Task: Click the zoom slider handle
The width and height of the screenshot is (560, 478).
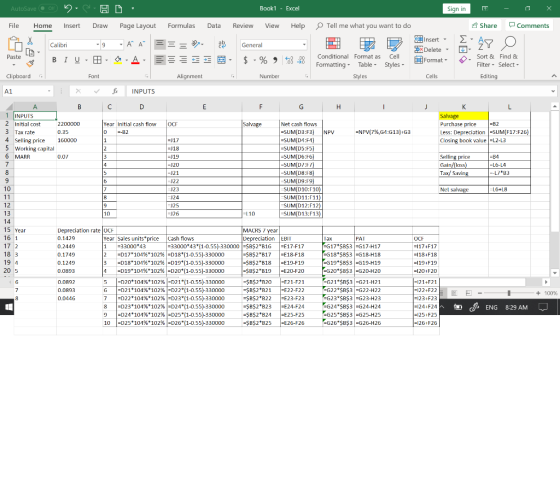Action: pyautogui.click(x=509, y=293)
